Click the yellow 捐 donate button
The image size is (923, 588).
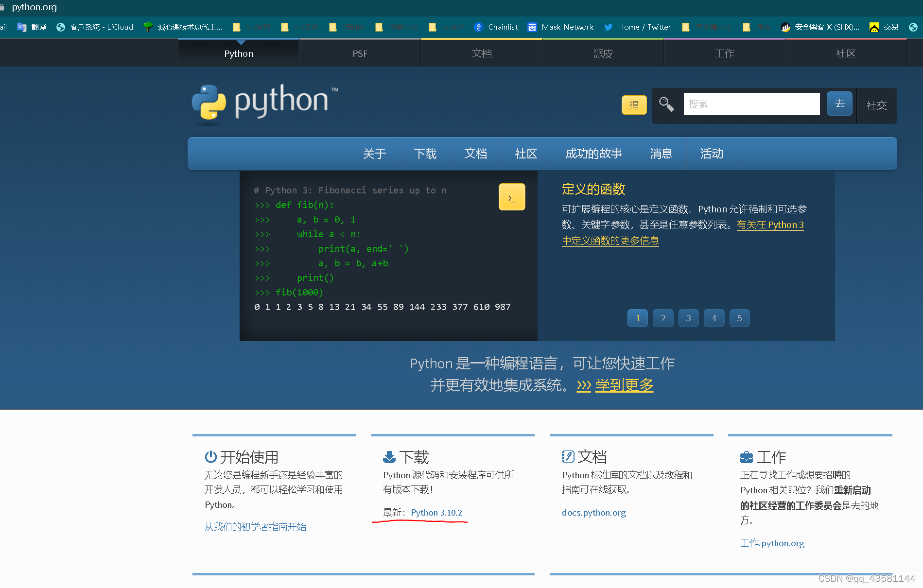(x=634, y=105)
